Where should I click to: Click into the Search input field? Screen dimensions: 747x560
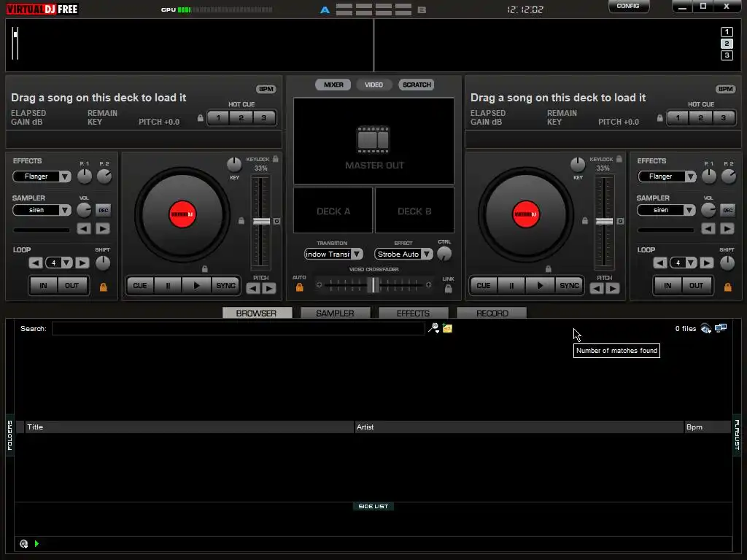(x=239, y=329)
